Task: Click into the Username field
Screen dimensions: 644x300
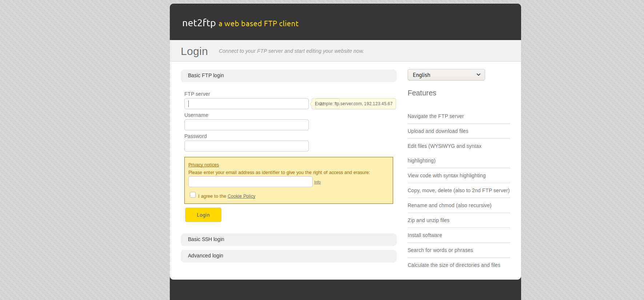Action: tap(246, 125)
